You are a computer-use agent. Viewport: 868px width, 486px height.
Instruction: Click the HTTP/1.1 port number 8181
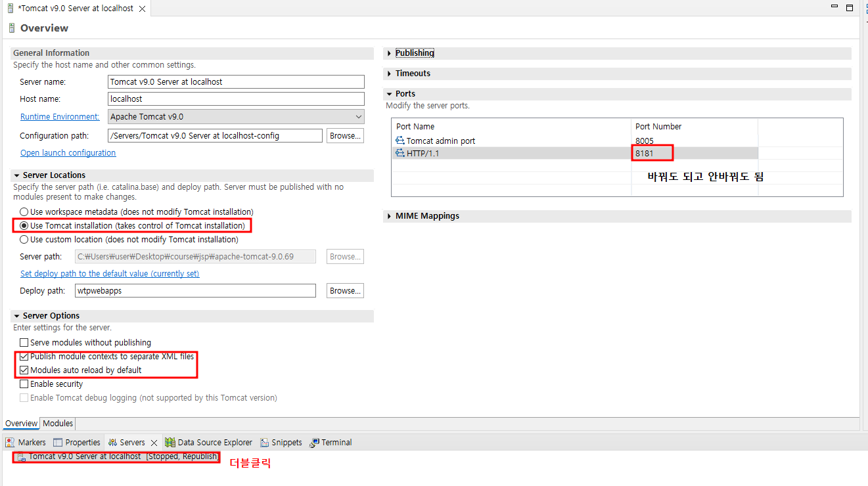645,153
